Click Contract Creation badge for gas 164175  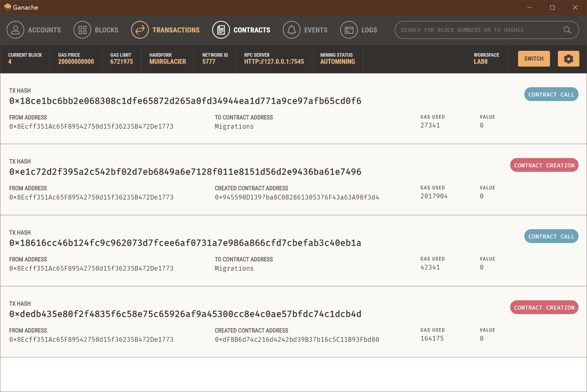coord(544,307)
